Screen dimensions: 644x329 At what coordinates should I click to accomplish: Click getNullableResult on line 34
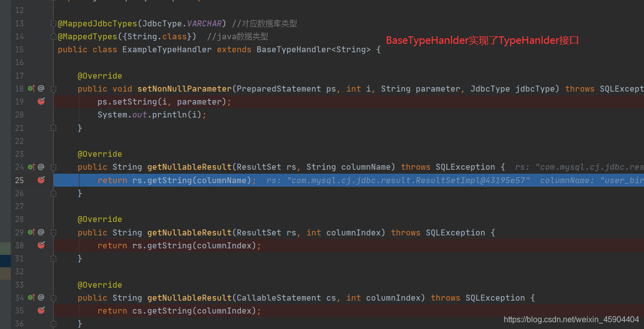[189, 298]
